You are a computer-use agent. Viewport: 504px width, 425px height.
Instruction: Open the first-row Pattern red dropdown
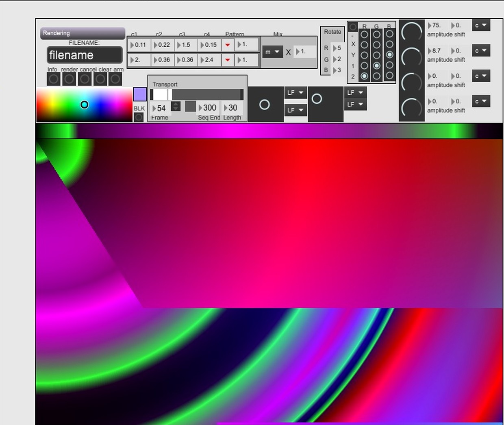pyautogui.click(x=228, y=45)
